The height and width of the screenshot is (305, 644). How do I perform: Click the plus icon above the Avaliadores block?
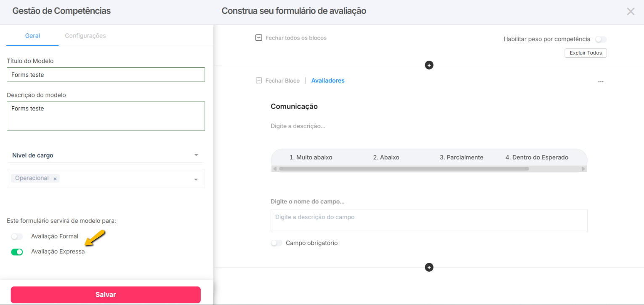pyautogui.click(x=429, y=65)
